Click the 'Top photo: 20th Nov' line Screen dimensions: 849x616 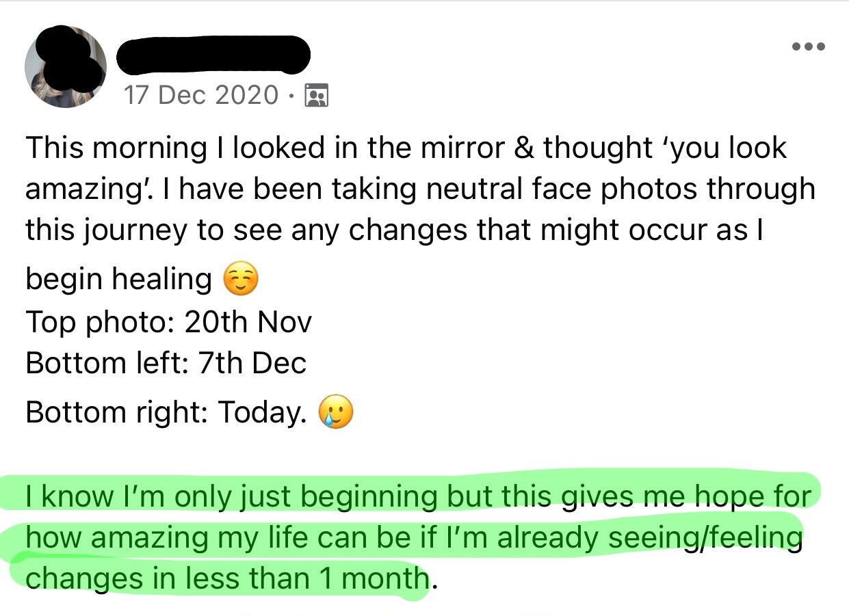(x=168, y=321)
